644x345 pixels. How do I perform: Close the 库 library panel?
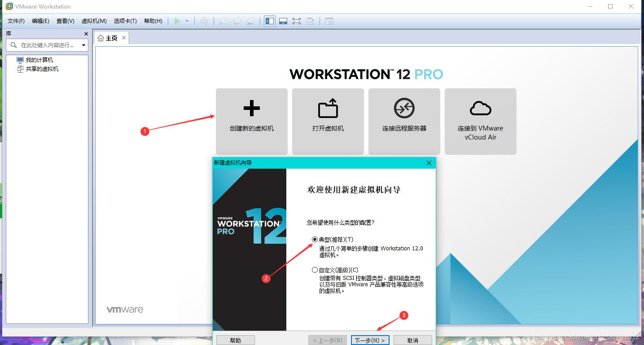pos(86,34)
